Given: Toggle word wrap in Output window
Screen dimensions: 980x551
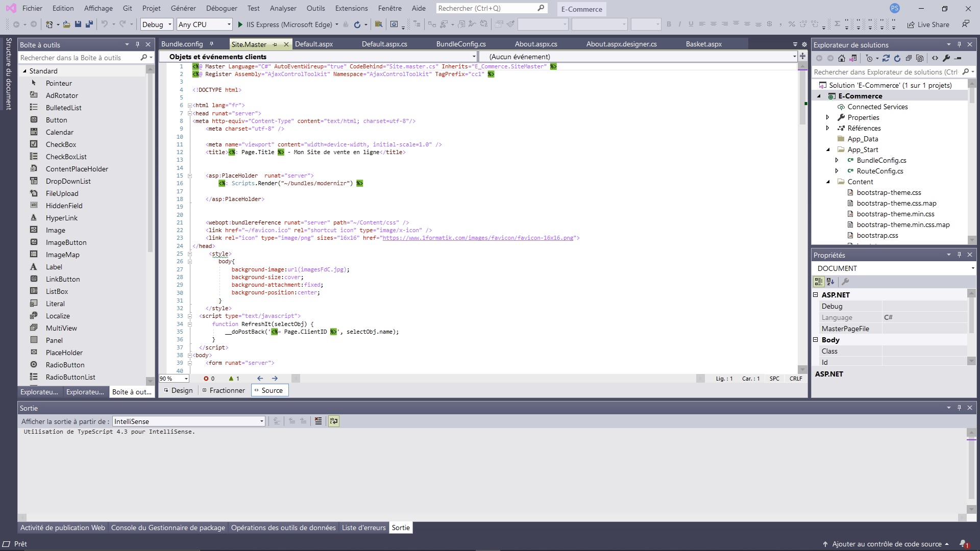Looking at the screenshot, I should (x=334, y=421).
